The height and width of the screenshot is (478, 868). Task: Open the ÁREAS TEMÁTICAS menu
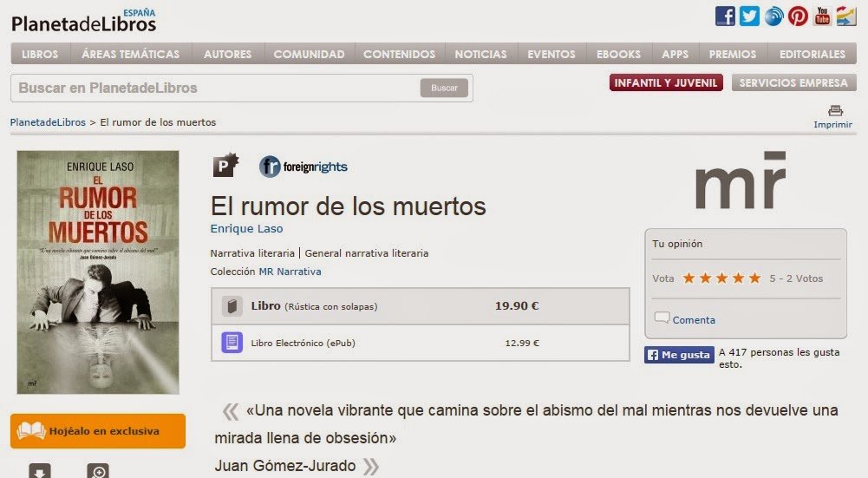131,54
